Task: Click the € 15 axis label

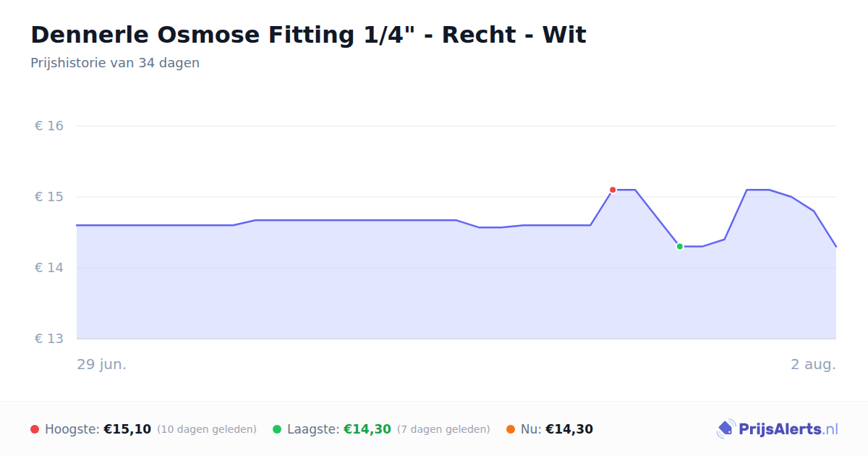Action: (x=49, y=197)
